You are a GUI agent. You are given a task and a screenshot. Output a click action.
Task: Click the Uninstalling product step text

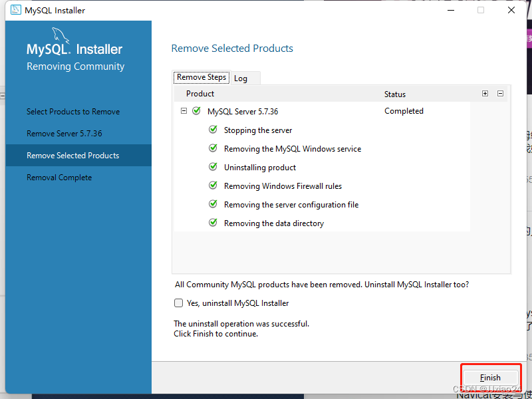tap(260, 168)
